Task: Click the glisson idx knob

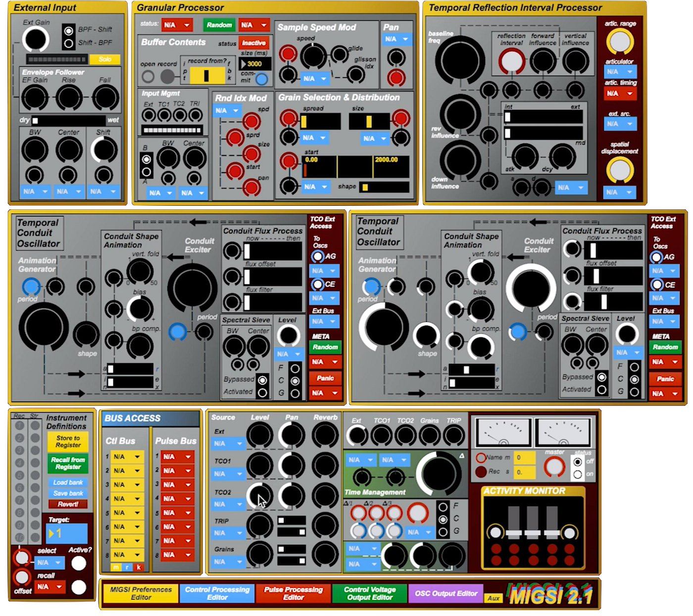Action: point(355,75)
